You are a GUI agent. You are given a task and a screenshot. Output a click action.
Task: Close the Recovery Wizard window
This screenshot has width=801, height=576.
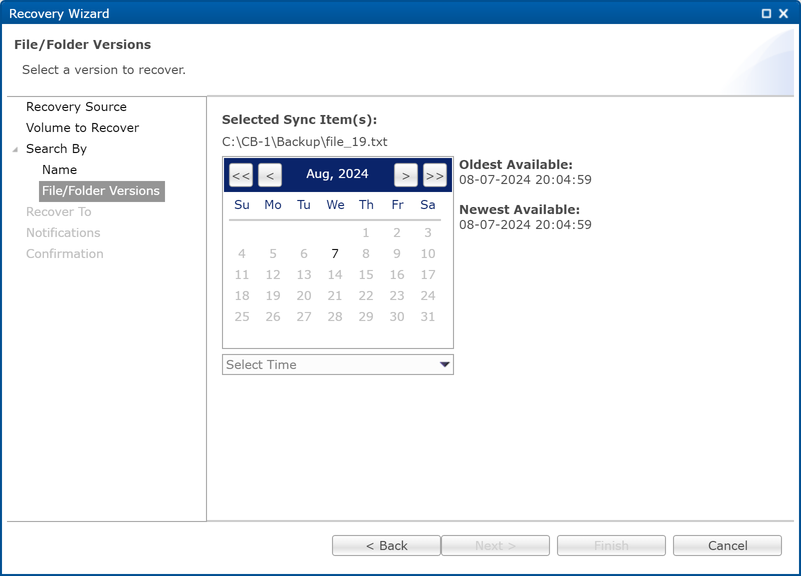pos(784,14)
